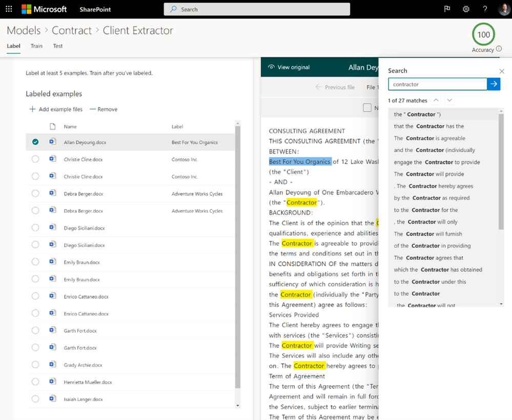512x420 pixels.
Task: Click the search results scrollbar thumb
Action: pyautogui.click(x=501, y=172)
